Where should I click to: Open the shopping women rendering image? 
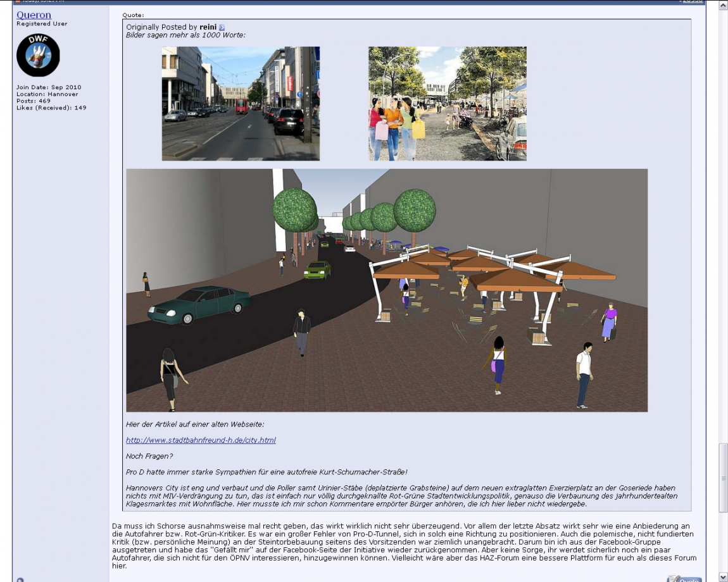click(448, 104)
